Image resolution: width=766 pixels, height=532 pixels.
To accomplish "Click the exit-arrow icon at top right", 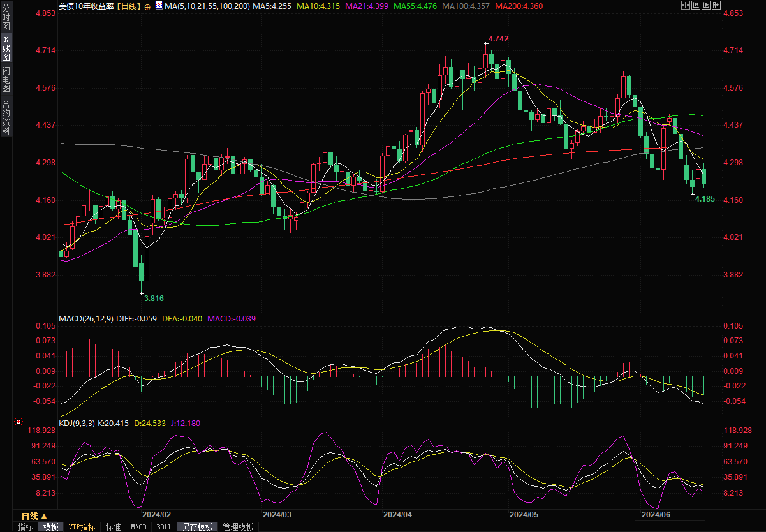I will point(717,6).
